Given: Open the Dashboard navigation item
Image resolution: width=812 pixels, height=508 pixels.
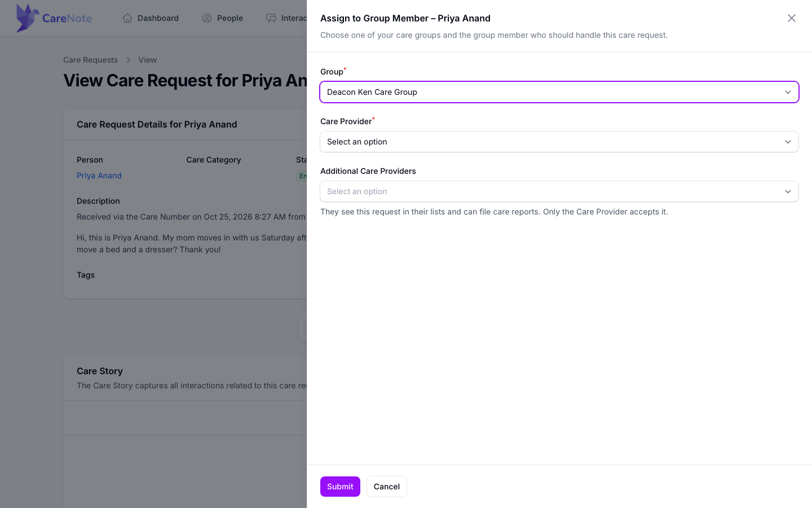Looking at the screenshot, I should (151, 18).
